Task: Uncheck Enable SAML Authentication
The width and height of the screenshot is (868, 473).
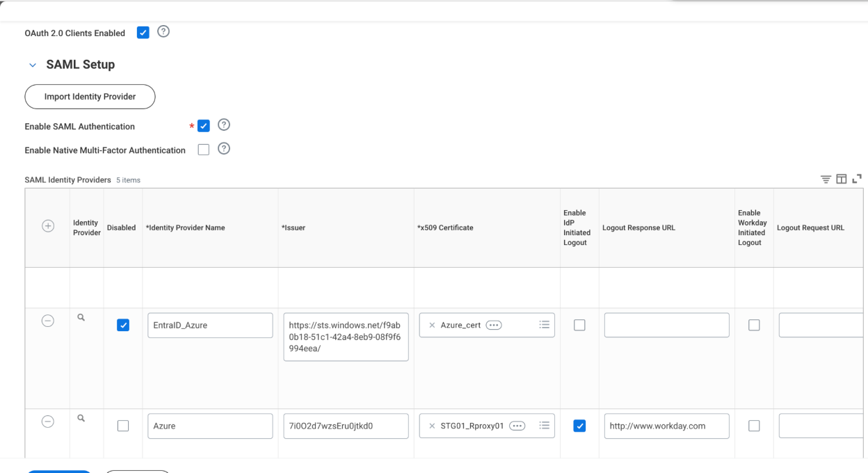Action: click(x=203, y=126)
